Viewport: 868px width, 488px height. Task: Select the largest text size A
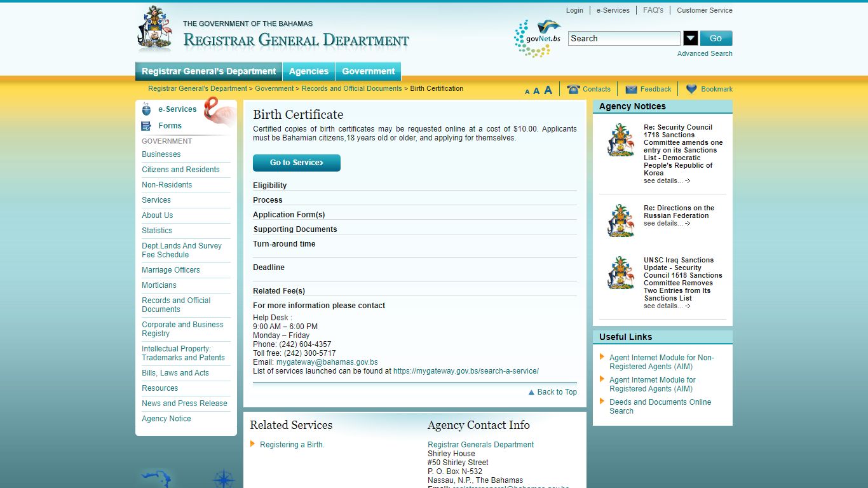click(x=548, y=90)
